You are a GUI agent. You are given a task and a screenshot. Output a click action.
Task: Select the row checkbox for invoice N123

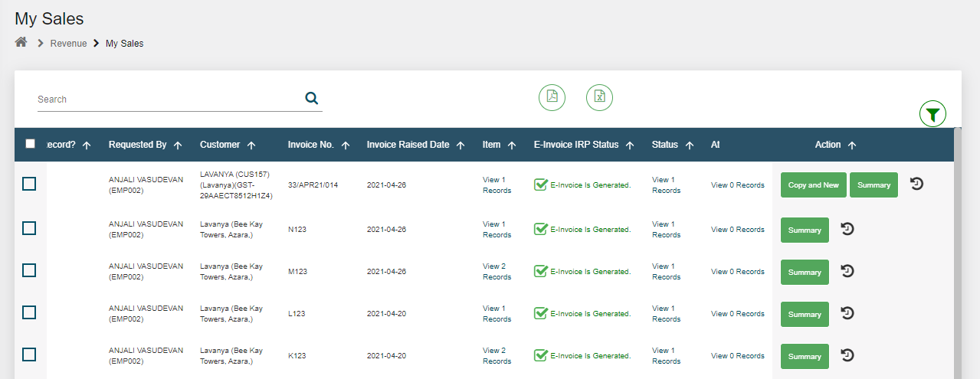29,228
